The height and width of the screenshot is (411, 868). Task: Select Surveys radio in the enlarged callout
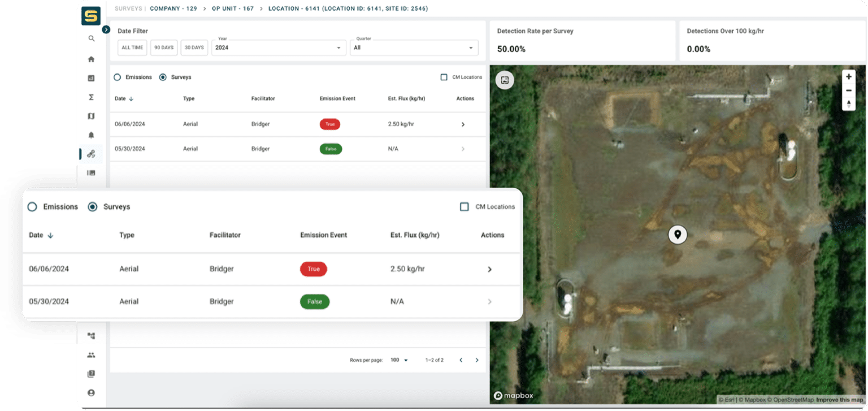click(93, 207)
